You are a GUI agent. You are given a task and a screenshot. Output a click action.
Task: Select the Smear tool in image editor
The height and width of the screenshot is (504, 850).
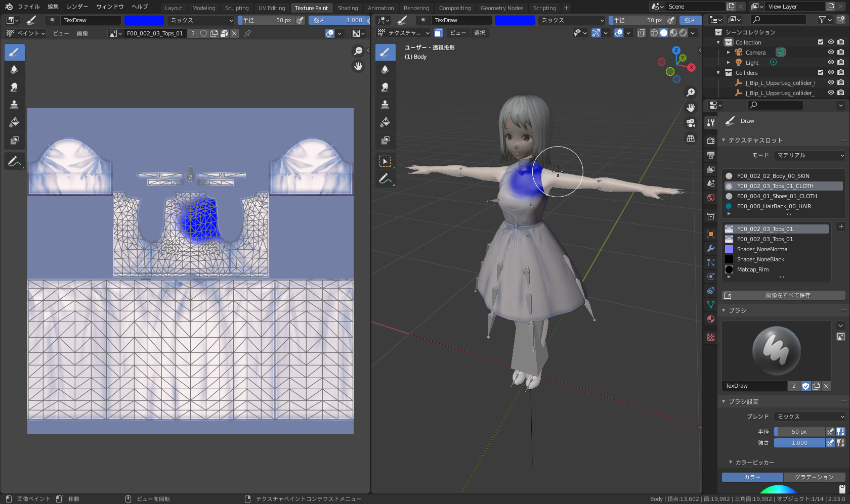coord(14,87)
